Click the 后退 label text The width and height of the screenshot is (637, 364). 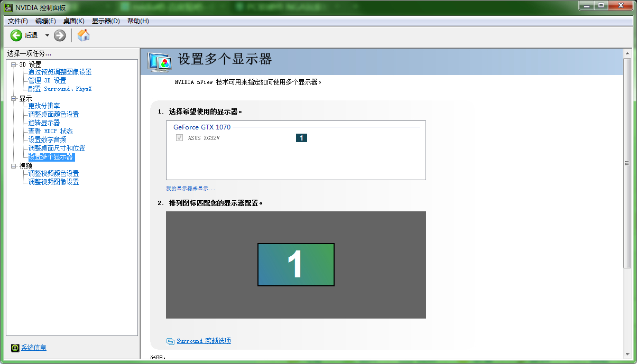tap(31, 35)
